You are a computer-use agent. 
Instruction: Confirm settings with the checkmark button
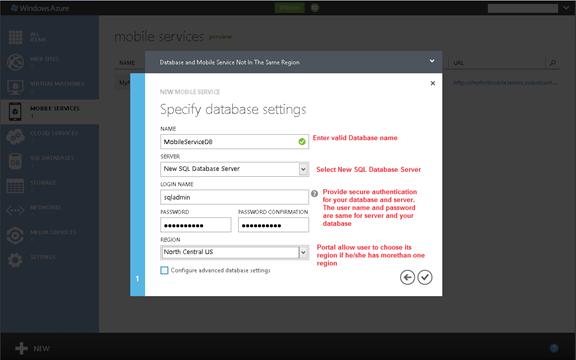pos(425,277)
